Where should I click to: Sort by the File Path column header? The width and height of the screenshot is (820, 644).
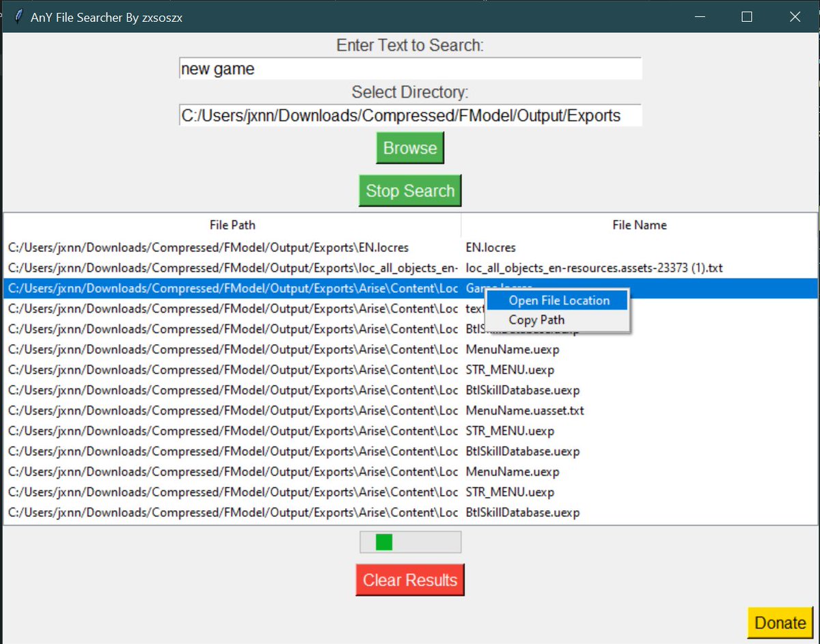[x=232, y=225]
